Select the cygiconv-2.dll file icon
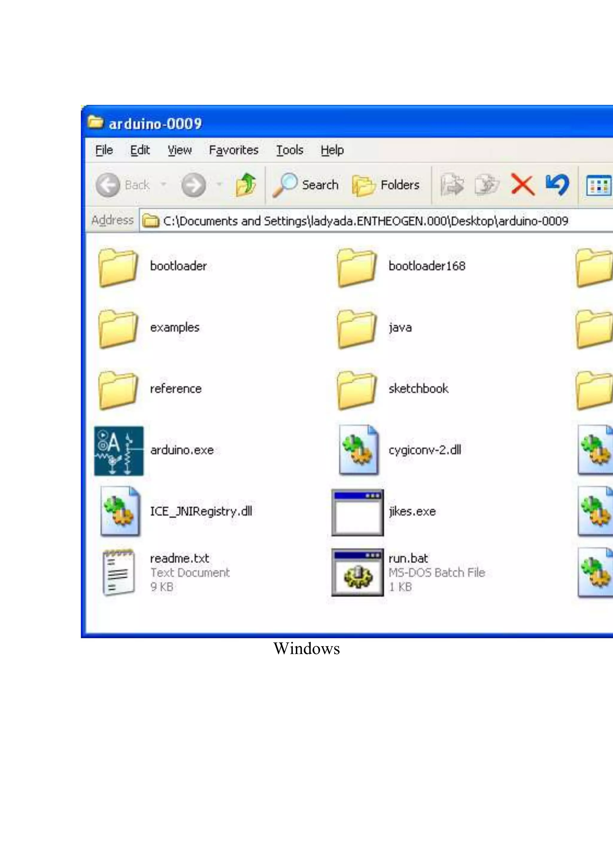The height and width of the screenshot is (868, 613). tap(359, 450)
